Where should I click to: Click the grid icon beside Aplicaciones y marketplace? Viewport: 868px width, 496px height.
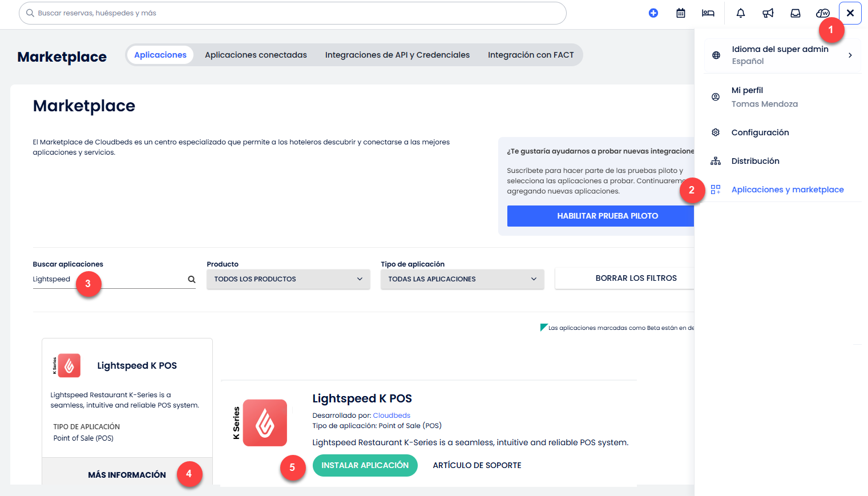pos(716,189)
